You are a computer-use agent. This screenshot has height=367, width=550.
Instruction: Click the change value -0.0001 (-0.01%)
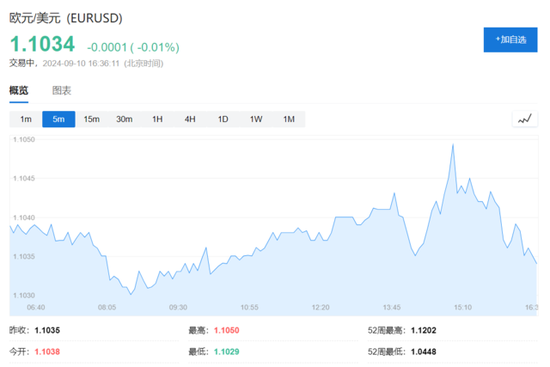click(x=133, y=47)
